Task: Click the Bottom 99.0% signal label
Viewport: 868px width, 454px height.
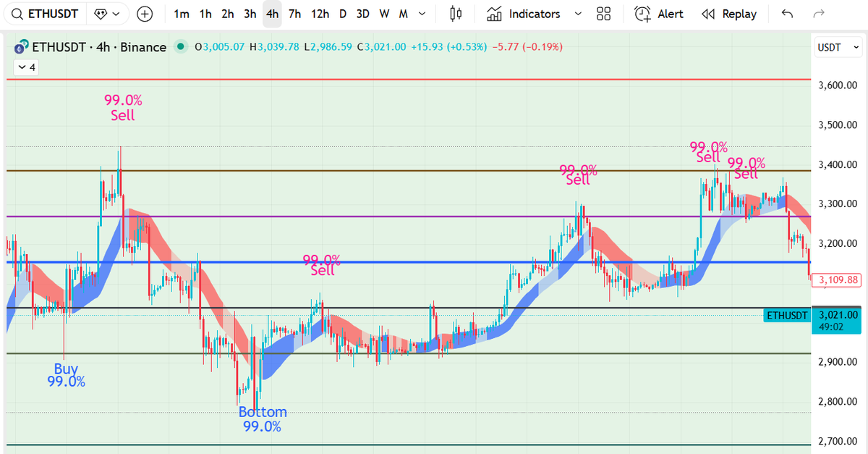Action: [x=263, y=419]
